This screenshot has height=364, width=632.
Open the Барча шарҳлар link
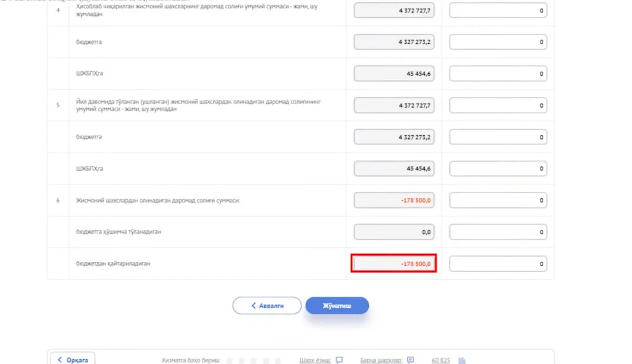pyautogui.click(x=381, y=360)
